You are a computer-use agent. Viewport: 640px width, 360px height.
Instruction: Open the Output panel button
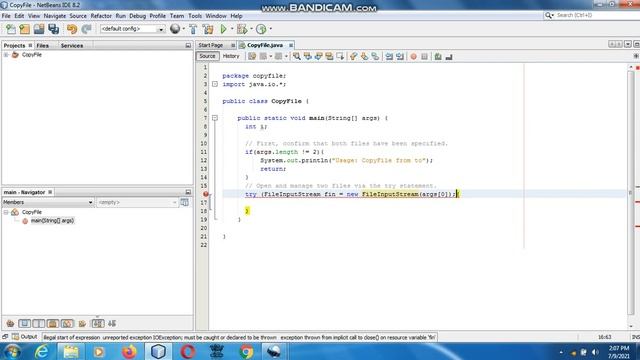pyautogui.click(x=24, y=337)
